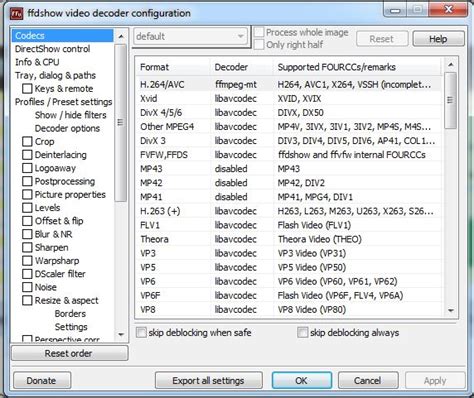The image size is (474, 398).
Task: Open the Info & CPU page
Action: click(37, 62)
